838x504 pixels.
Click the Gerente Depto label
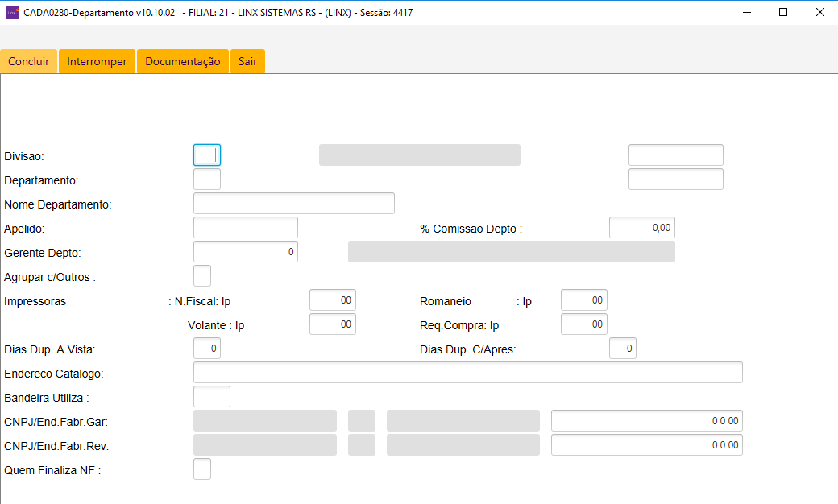[x=42, y=253]
